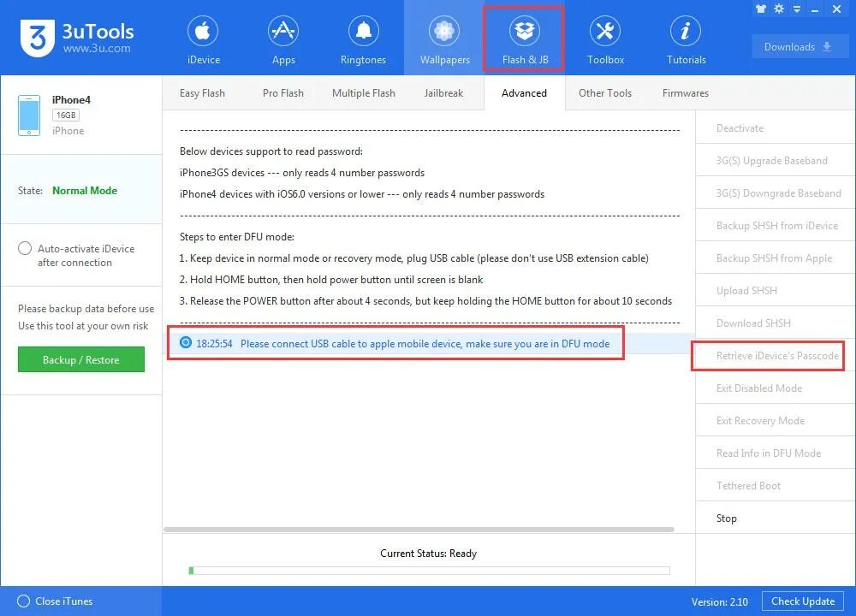Click the iPhone3GS devices password line

coord(302,173)
